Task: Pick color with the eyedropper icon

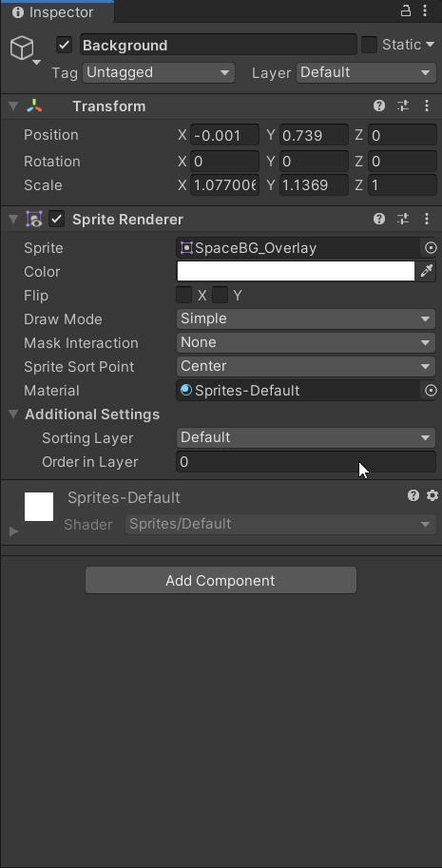Action: click(427, 271)
